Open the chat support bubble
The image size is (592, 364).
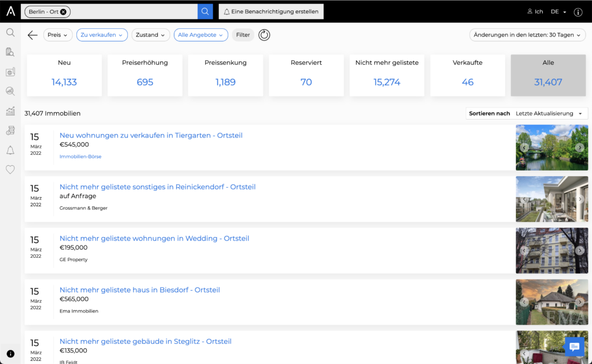click(x=574, y=347)
